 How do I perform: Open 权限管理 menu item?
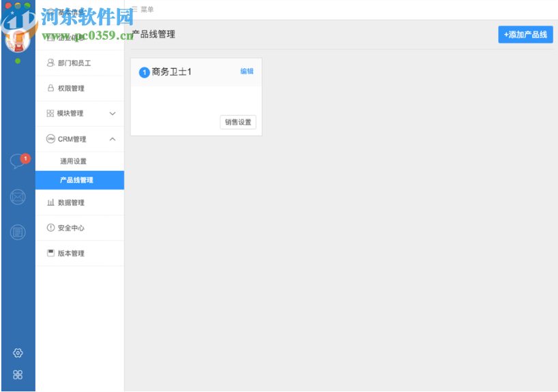click(80, 88)
